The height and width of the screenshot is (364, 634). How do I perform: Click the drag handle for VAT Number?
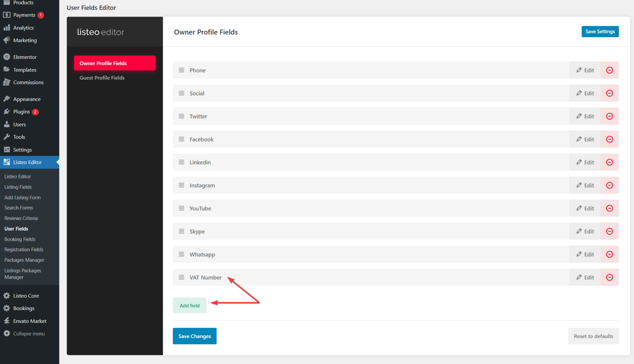(181, 277)
